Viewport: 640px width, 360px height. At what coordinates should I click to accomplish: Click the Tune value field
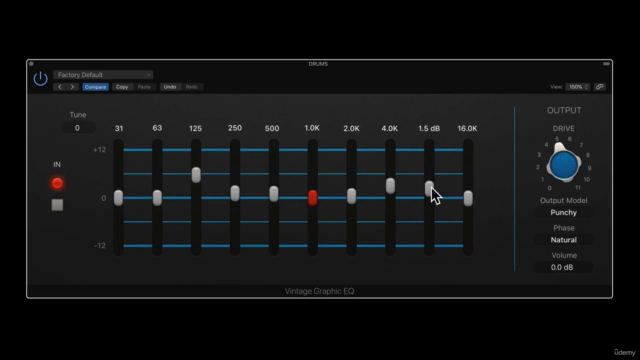click(x=78, y=128)
